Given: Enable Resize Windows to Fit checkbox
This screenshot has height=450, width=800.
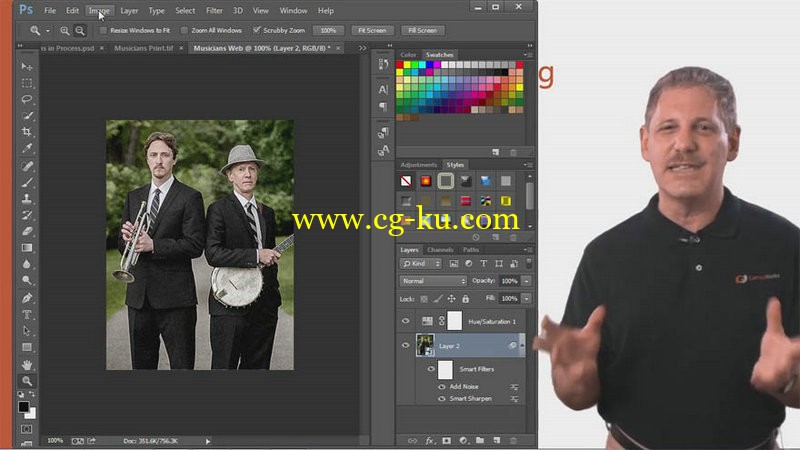Looking at the screenshot, I should pos(103,31).
